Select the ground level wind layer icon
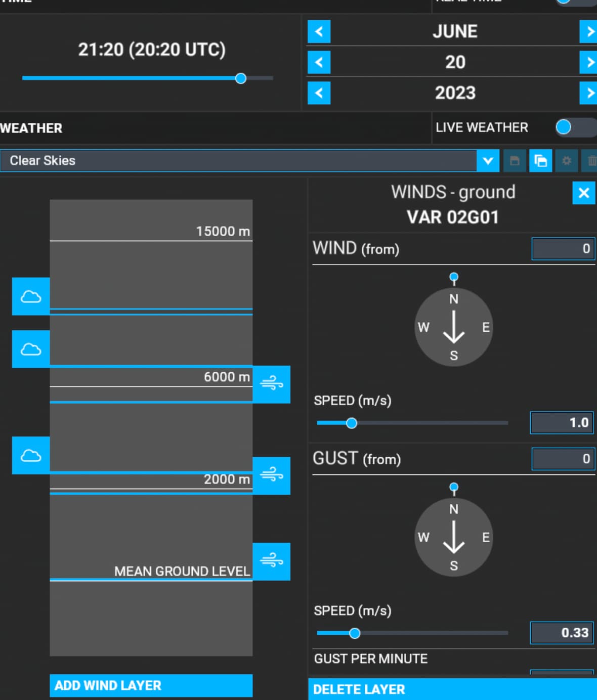 (271, 561)
